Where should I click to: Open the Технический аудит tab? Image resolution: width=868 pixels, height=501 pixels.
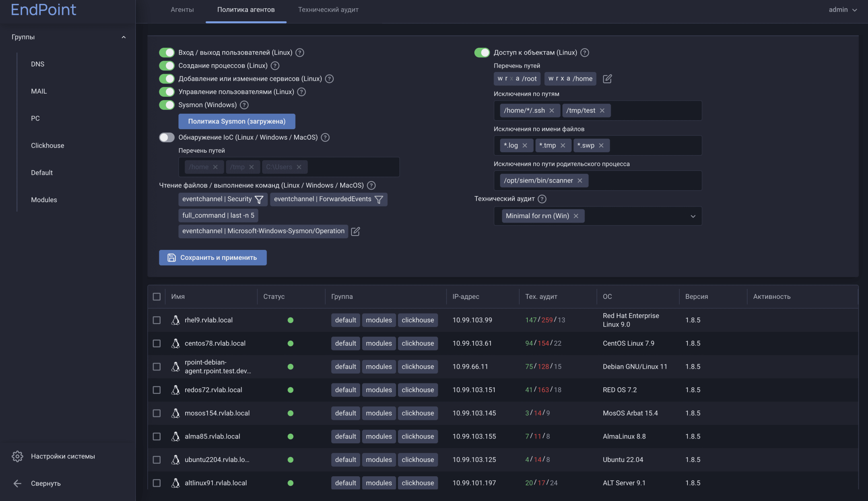click(328, 10)
